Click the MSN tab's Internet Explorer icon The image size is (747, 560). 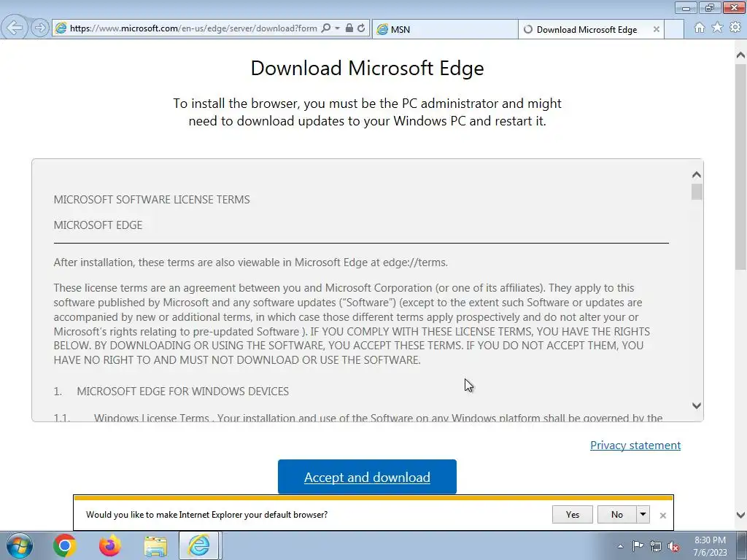[x=382, y=29]
